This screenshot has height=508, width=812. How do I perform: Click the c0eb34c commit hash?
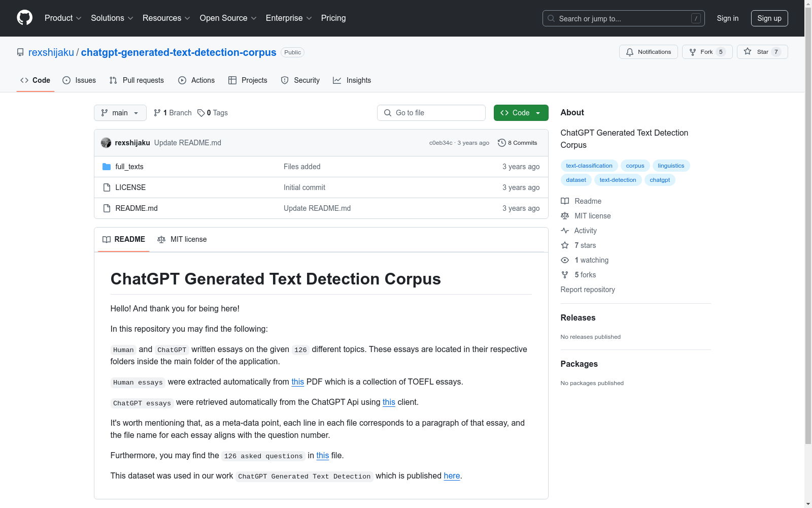(x=441, y=143)
